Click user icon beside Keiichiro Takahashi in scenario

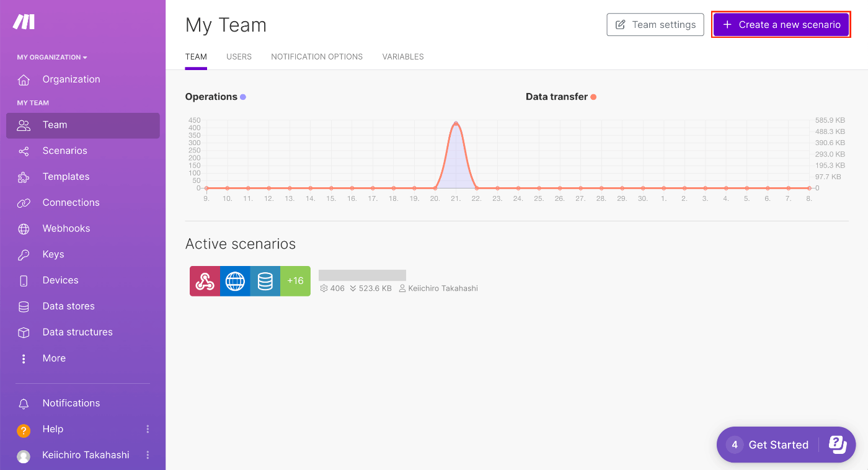coord(402,288)
